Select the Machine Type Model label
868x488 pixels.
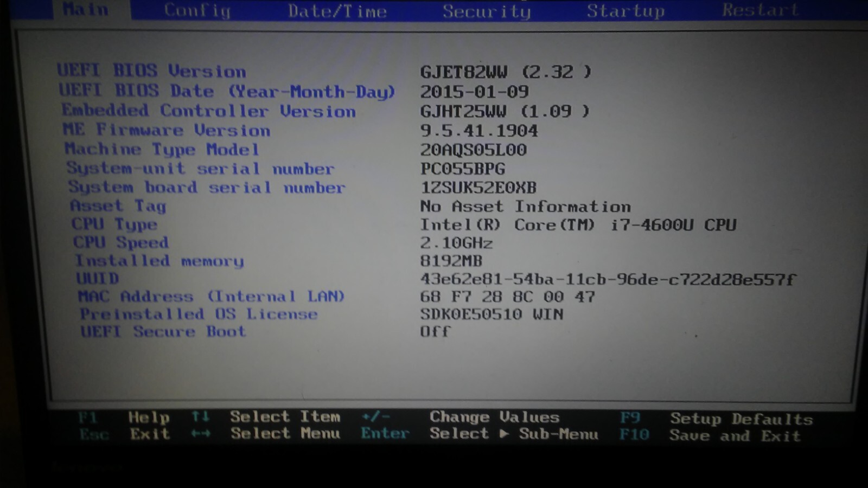tap(162, 149)
